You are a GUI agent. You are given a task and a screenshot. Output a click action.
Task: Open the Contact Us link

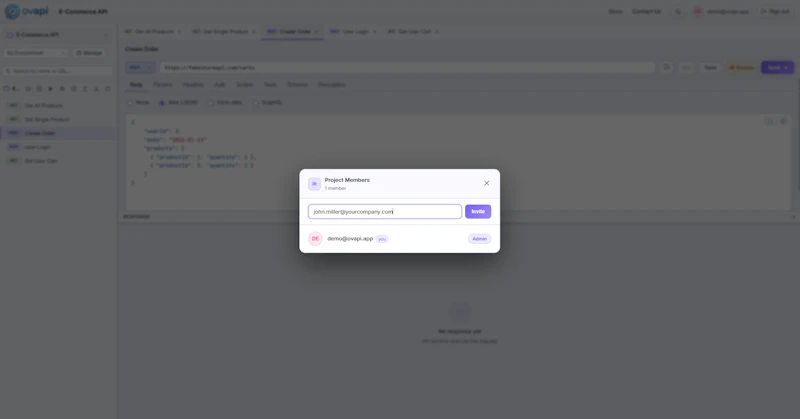tap(646, 11)
